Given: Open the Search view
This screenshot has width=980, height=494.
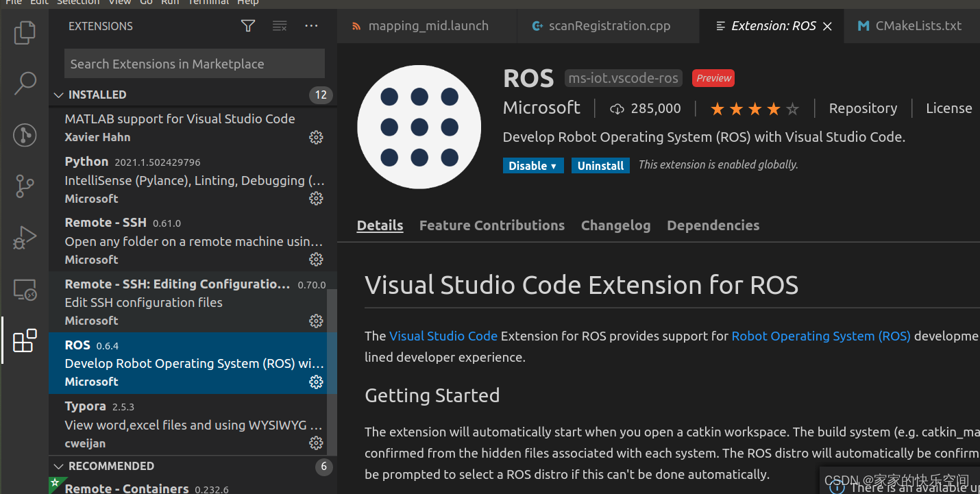Looking at the screenshot, I should point(25,83).
